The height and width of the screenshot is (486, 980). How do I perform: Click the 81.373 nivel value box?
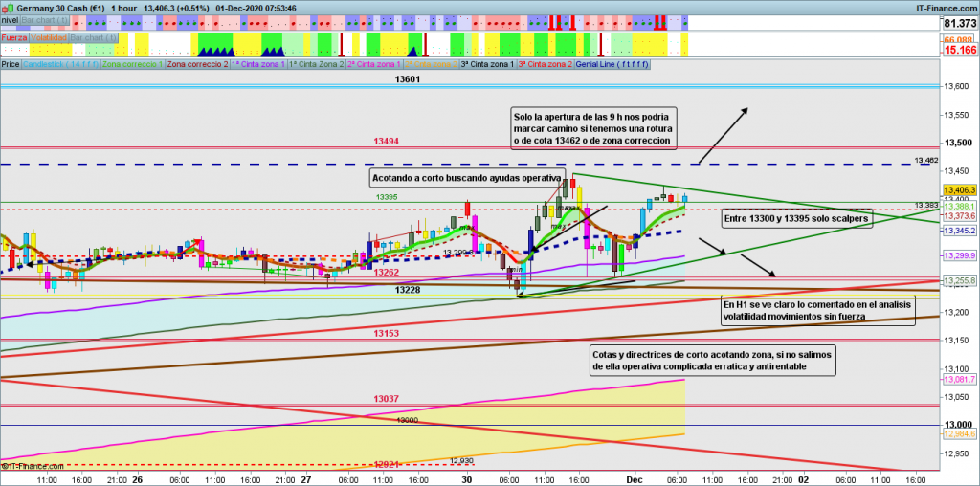[959, 23]
